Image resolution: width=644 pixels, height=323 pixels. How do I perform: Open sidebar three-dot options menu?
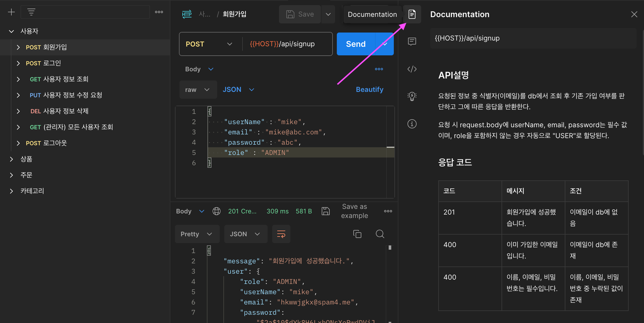159,12
